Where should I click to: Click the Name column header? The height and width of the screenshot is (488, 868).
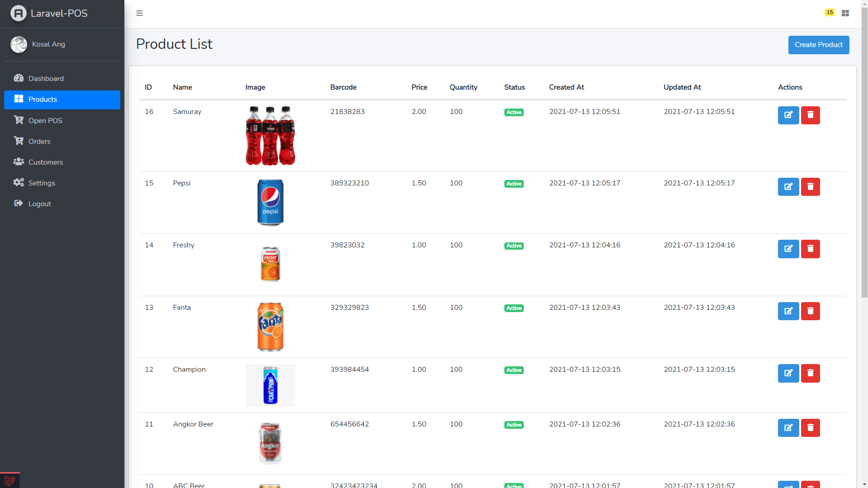pos(182,87)
